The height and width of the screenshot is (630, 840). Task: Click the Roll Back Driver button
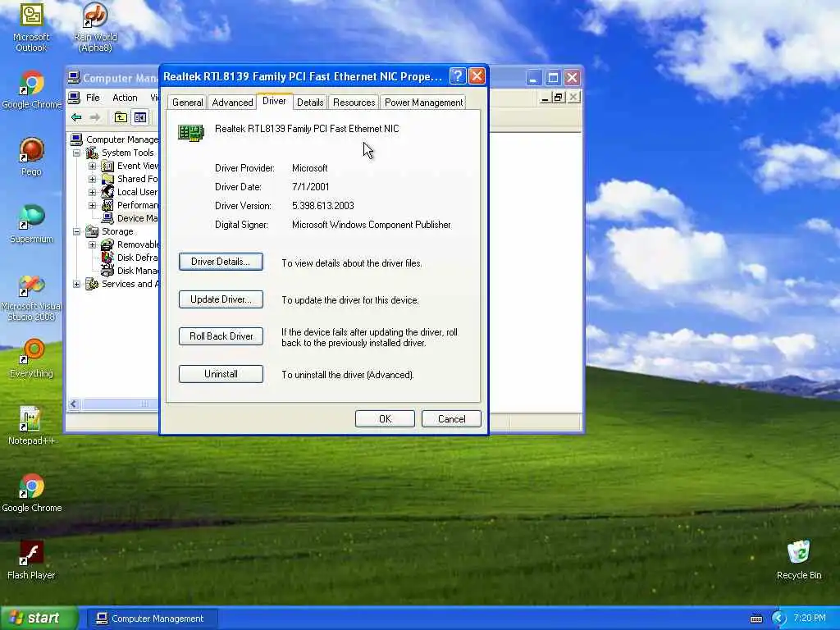tap(221, 336)
